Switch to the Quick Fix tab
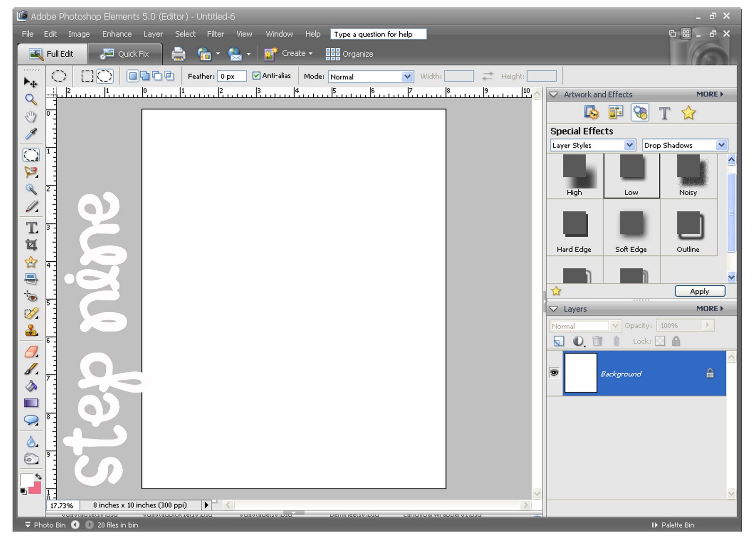This screenshot has height=540, width=756. [125, 54]
